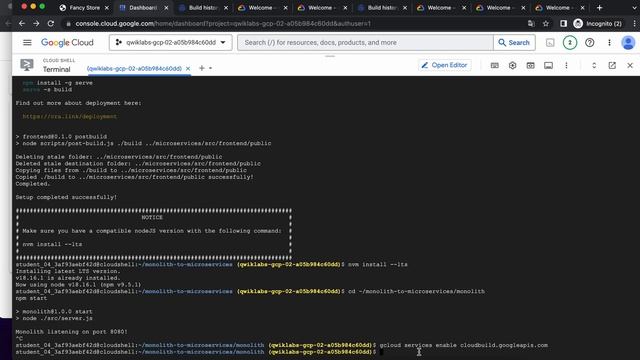Image resolution: width=640 pixels, height=360 pixels.
Task: Click the https://cra.link/deployment link in terminal
Action: pyautogui.click(x=70, y=116)
